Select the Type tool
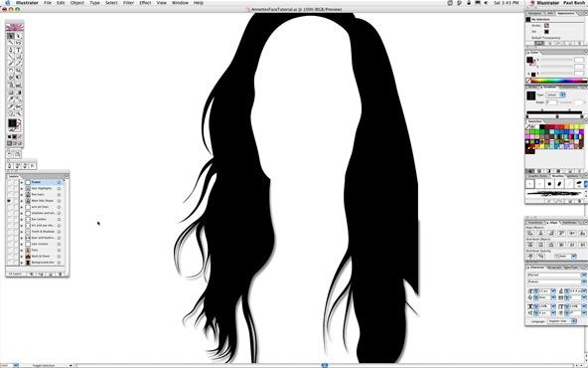 point(18,50)
